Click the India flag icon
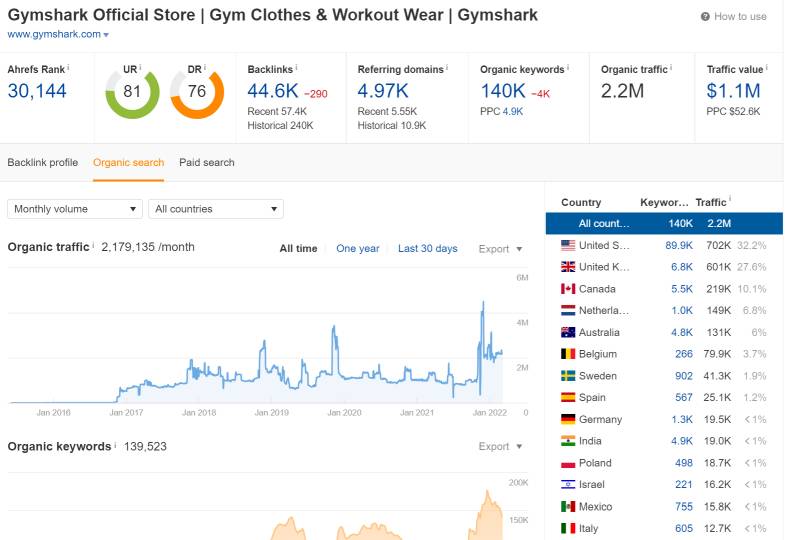786x540 pixels. (568, 441)
